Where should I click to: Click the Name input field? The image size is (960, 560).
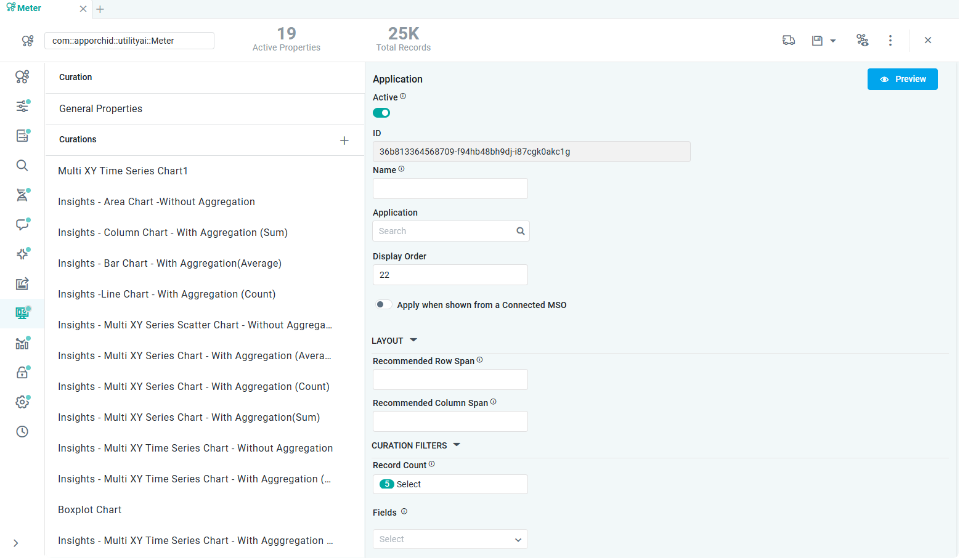point(450,189)
